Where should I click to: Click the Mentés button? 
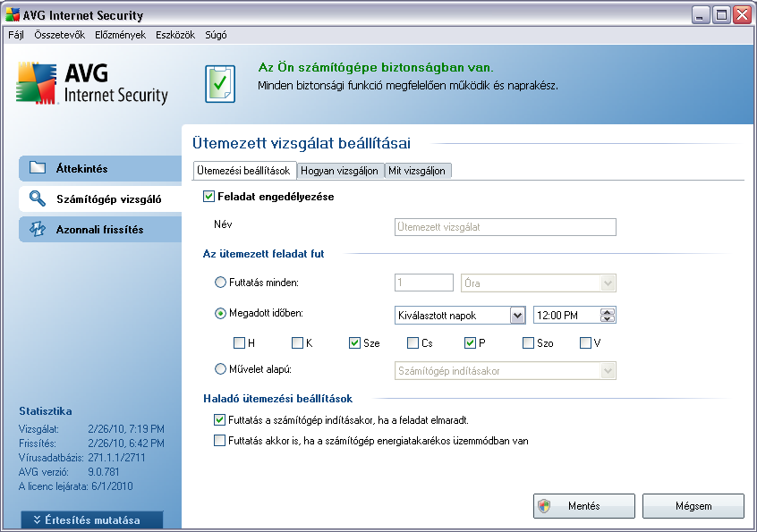click(584, 506)
